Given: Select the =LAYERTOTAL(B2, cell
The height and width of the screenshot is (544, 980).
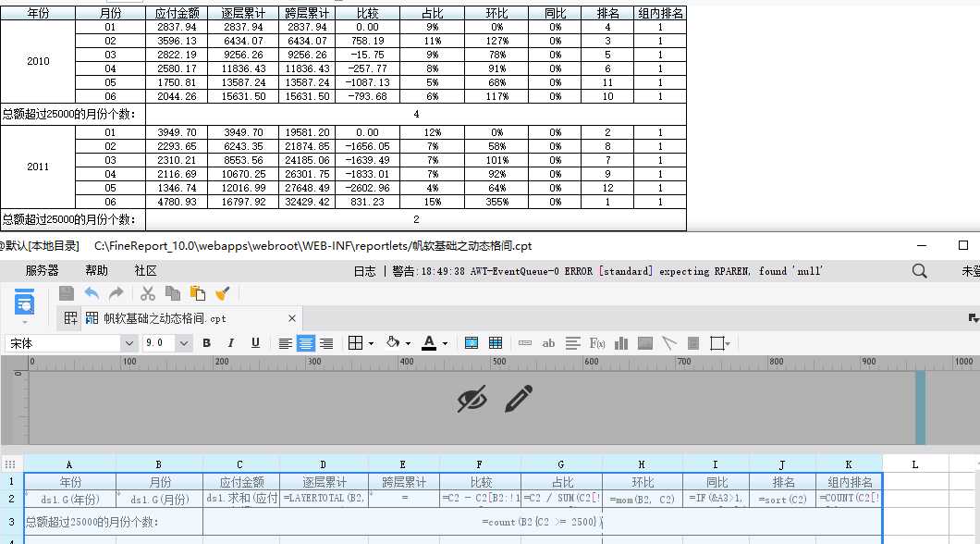Looking at the screenshot, I should pyautogui.click(x=324, y=499).
